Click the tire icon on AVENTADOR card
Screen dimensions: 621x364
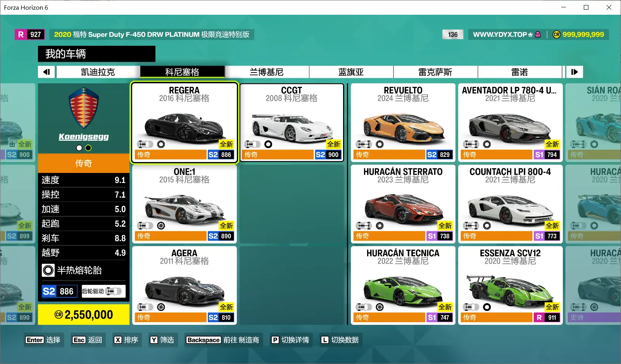tap(487, 144)
